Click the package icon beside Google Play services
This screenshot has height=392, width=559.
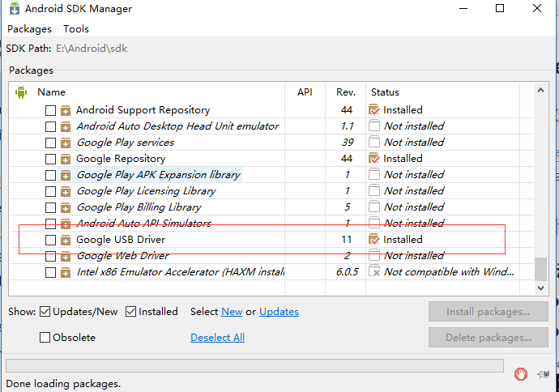(66, 143)
